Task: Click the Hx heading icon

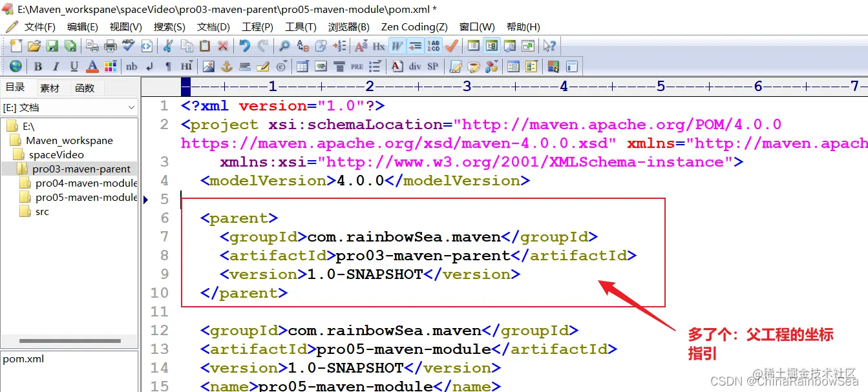Action: tap(379, 46)
